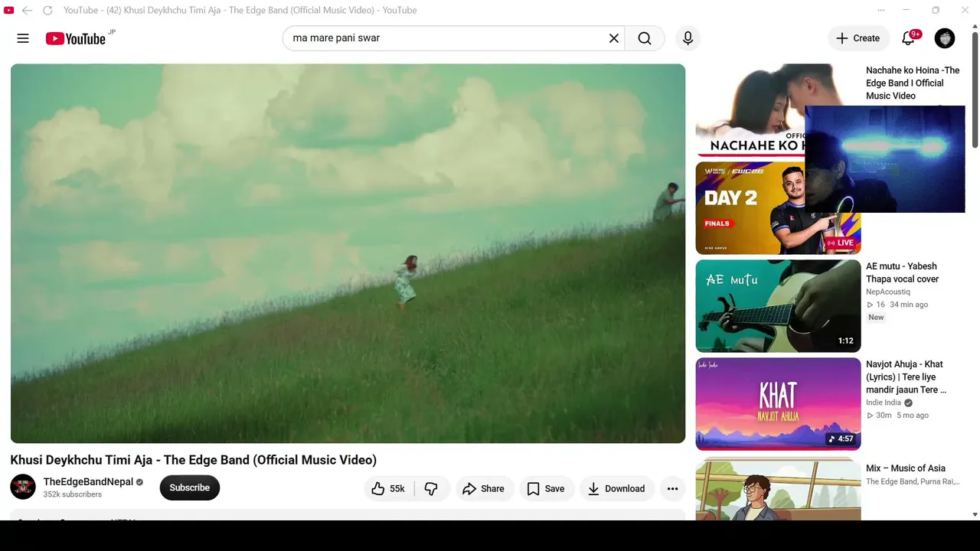The image size is (980, 551).
Task: Clear the search box text
Action: [613, 38]
